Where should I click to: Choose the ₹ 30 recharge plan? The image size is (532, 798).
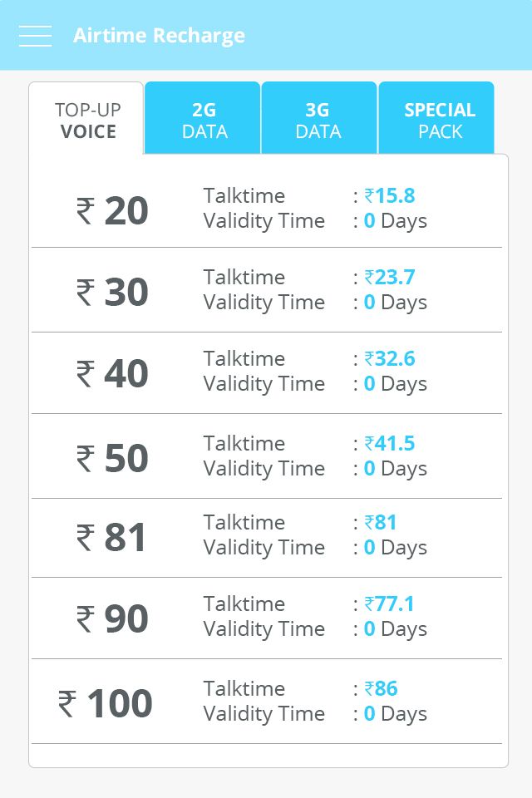coord(267,290)
